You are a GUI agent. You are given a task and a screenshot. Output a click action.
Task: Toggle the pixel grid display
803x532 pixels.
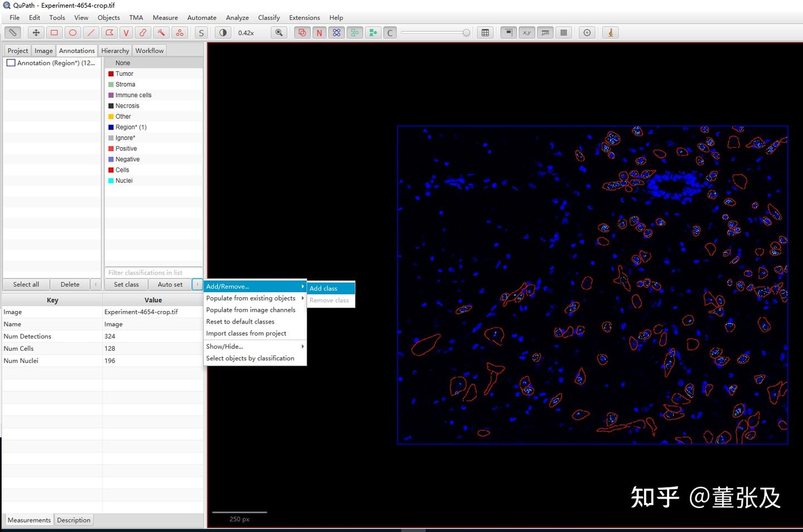point(564,33)
